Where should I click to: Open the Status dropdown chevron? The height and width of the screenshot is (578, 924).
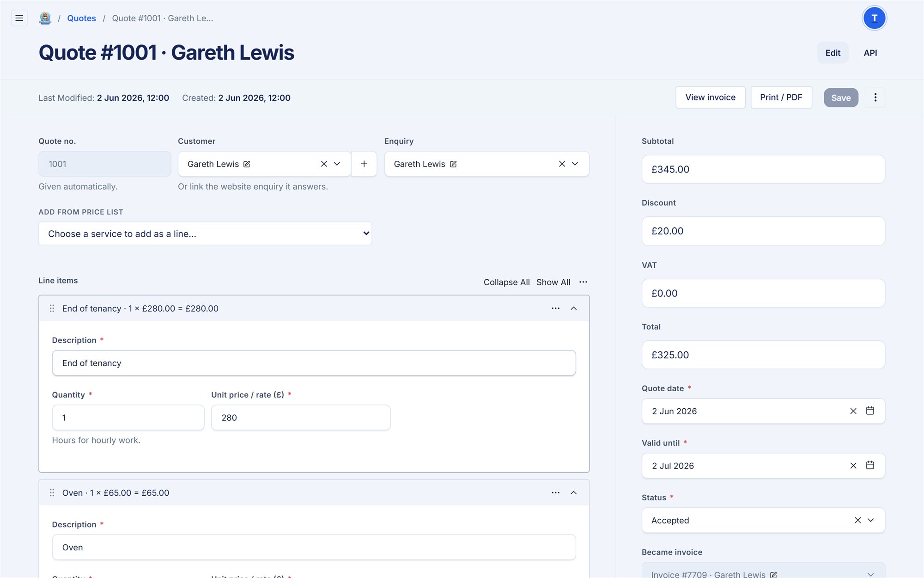click(x=870, y=520)
